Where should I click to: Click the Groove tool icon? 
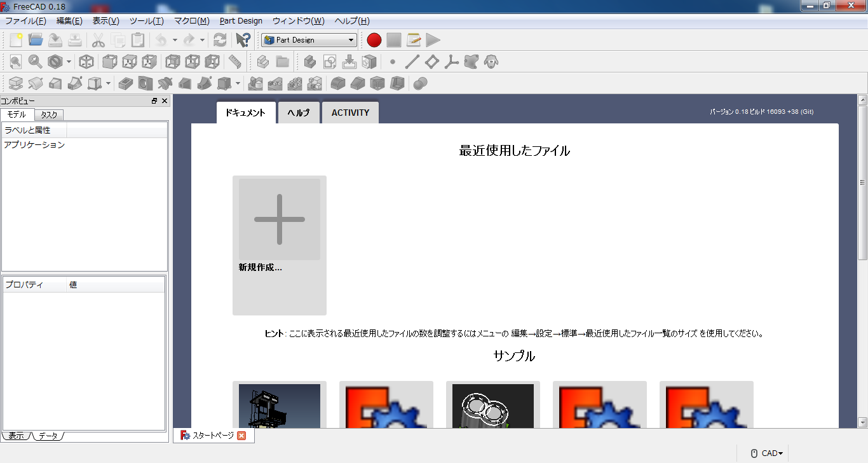165,83
